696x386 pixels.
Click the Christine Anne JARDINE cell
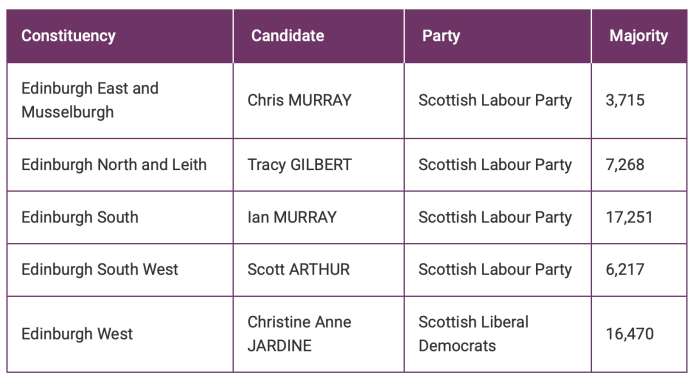click(x=319, y=334)
